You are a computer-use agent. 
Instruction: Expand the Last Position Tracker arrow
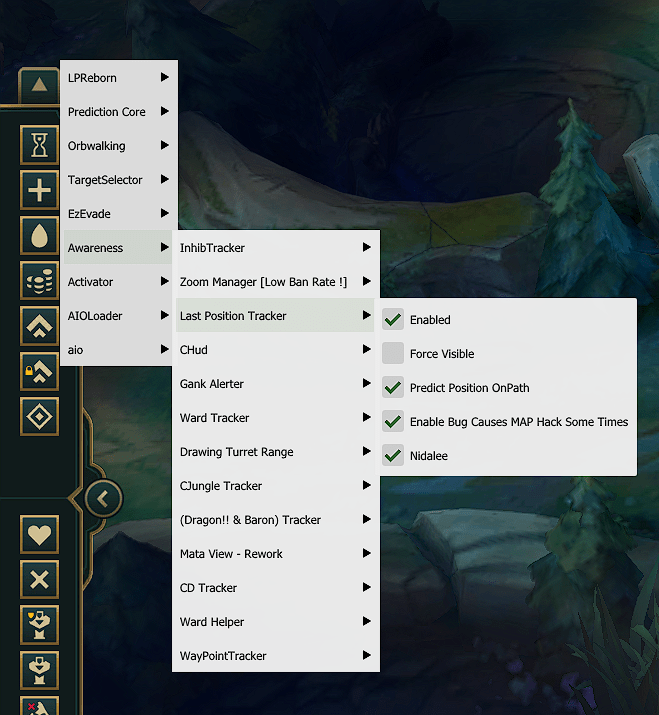(367, 315)
